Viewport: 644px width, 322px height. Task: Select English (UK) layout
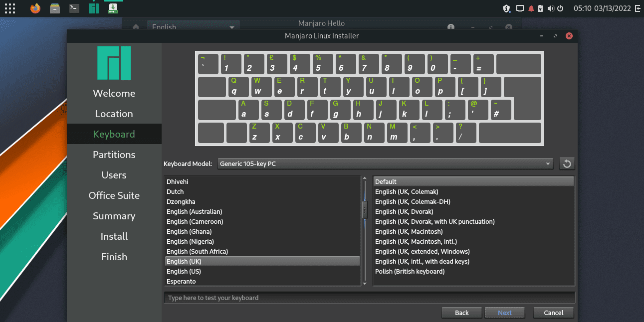[262, 261]
